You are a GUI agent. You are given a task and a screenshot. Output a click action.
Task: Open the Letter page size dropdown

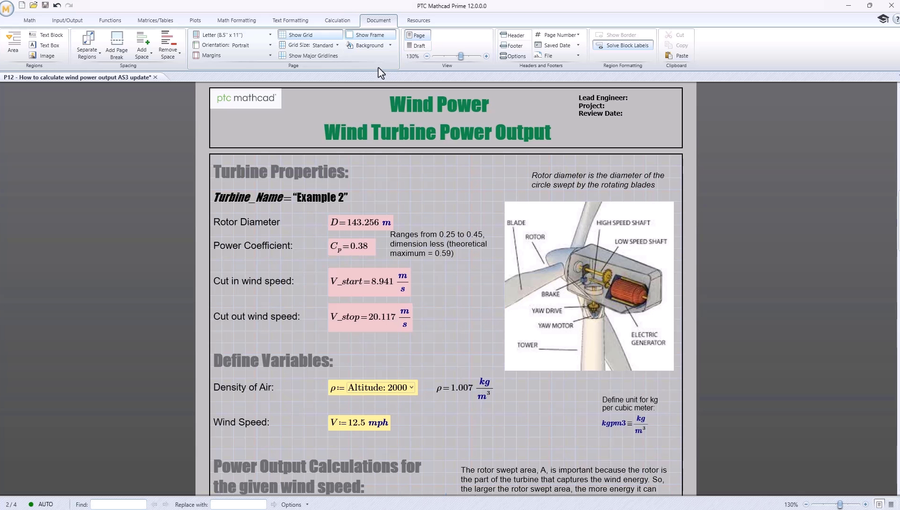pyautogui.click(x=232, y=35)
